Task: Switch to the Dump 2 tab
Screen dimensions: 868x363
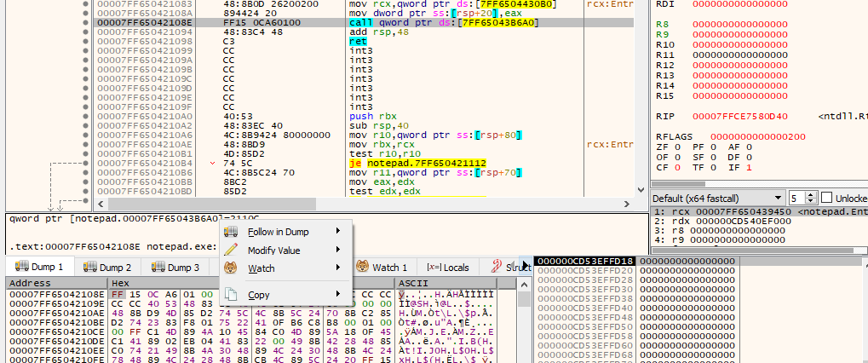Action: click(107, 268)
